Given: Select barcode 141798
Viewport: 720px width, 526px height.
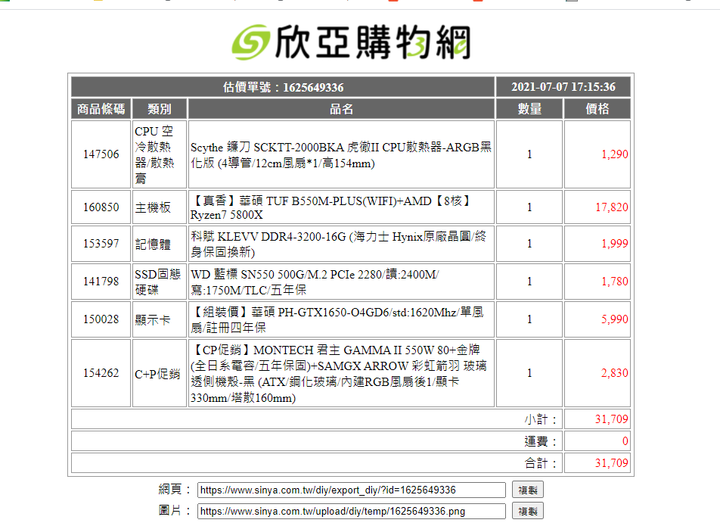Looking at the screenshot, I should 101,281.
